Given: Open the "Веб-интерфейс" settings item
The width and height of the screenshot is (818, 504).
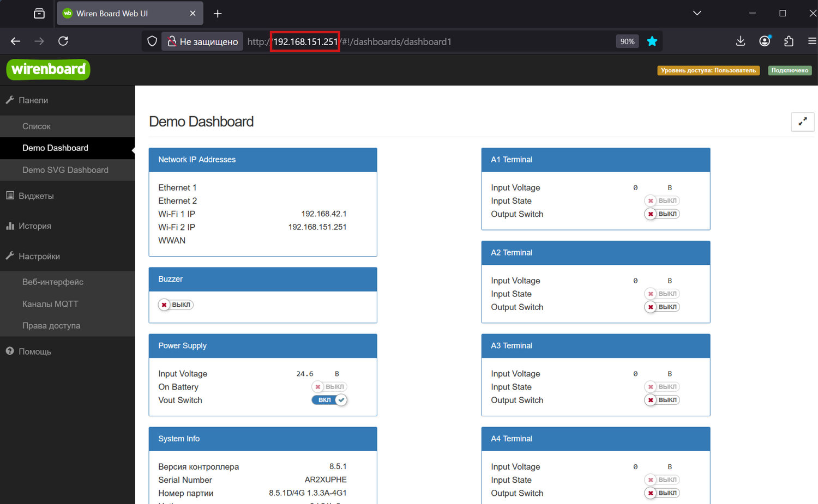Looking at the screenshot, I should (x=67, y=282).
